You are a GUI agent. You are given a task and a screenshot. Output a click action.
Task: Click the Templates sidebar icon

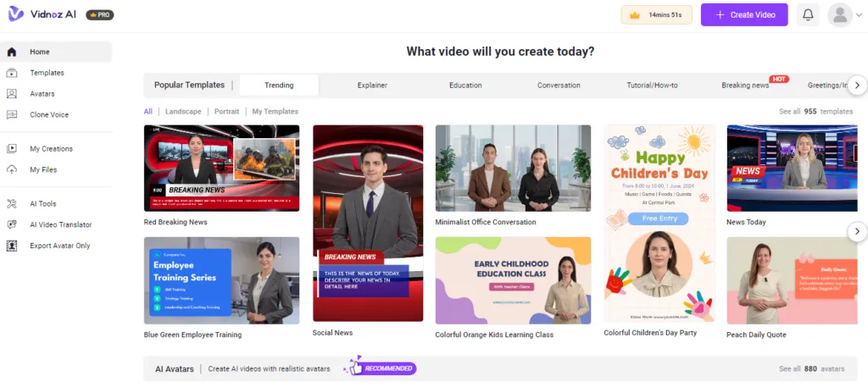(12, 73)
